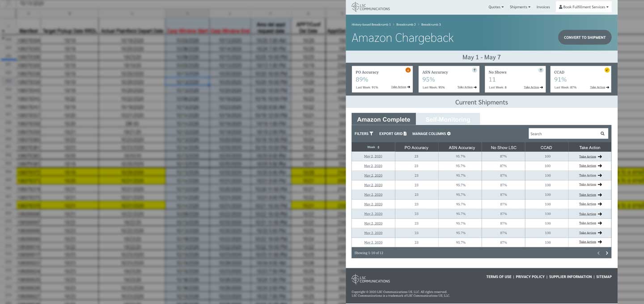Image resolution: width=644 pixels, height=304 pixels.
Task: Click the magnifying glass in the search bar
Action: click(x=602, y=133)
